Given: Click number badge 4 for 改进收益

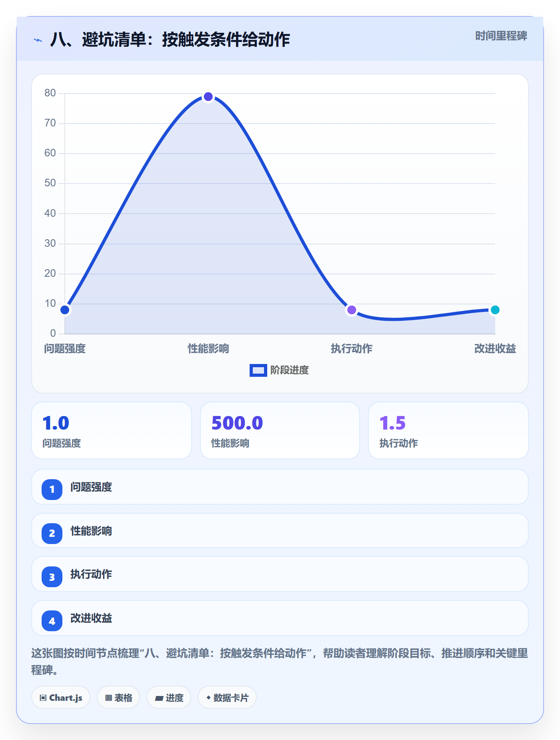Looking at the screenshot, I should pyautogui.click(x=52, y=621).
